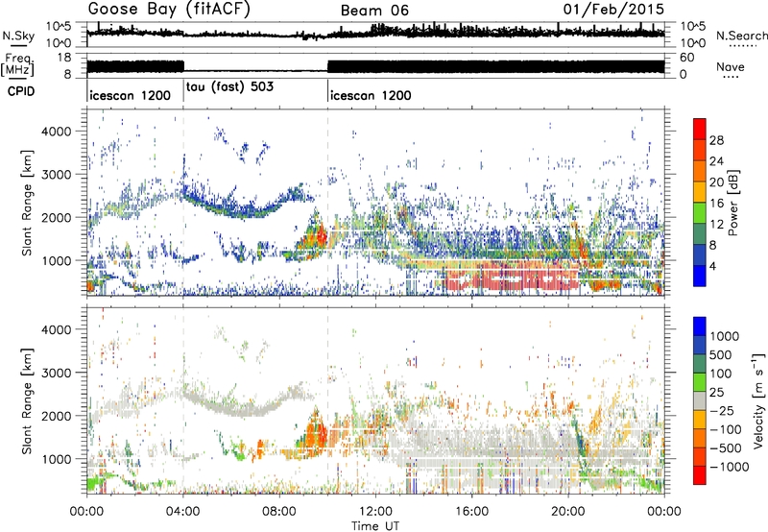Click the "-500" value on the Velocity scale
768x532 pixels.
(x=726, y=448)
